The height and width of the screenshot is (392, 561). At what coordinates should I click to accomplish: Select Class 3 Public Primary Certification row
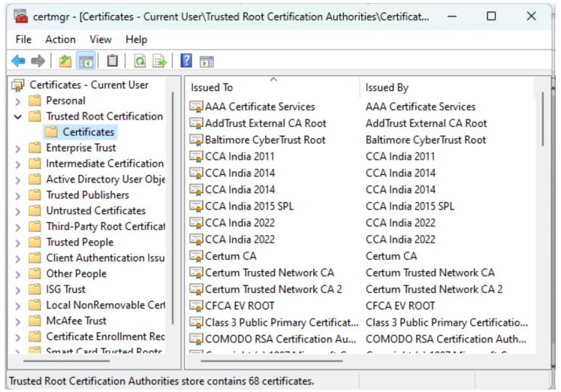coord(361,322)
